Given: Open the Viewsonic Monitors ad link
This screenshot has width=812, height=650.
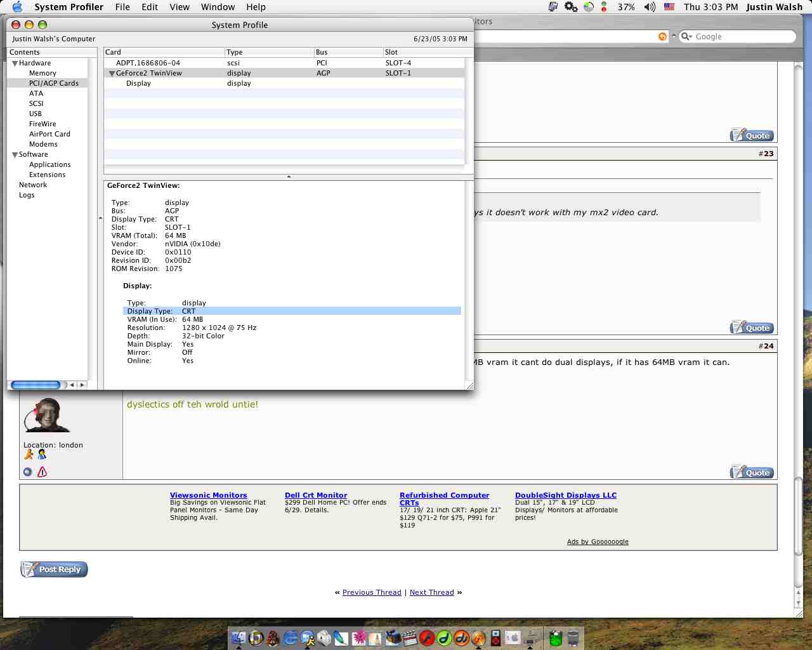Looking at the screenshot, I should 209,495.
